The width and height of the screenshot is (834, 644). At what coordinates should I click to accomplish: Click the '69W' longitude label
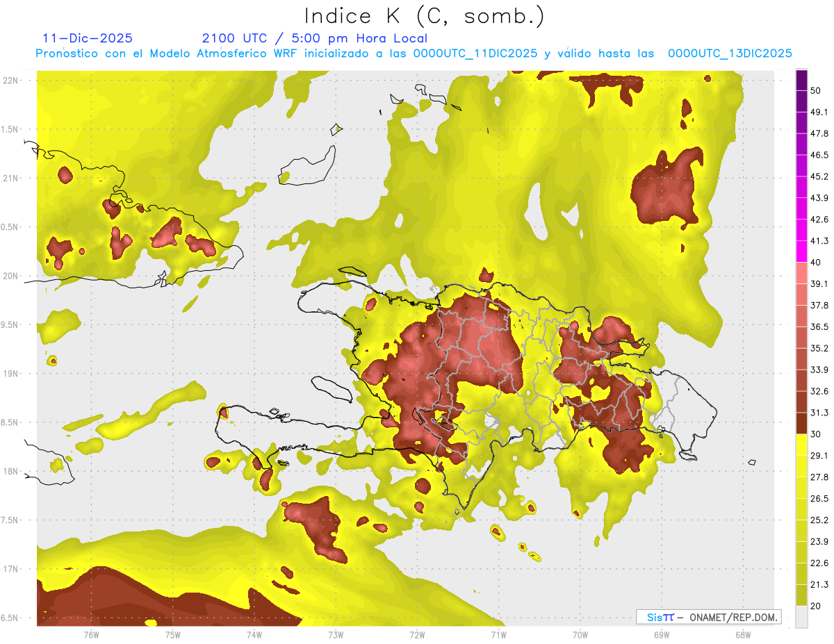pyautogui.click(x=662, y=634)
